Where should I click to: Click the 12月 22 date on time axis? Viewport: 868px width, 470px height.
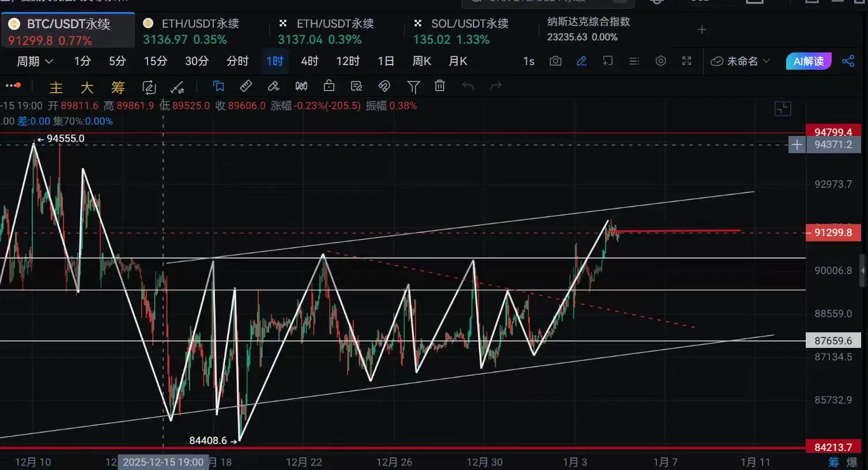click(x=304, y=463)
